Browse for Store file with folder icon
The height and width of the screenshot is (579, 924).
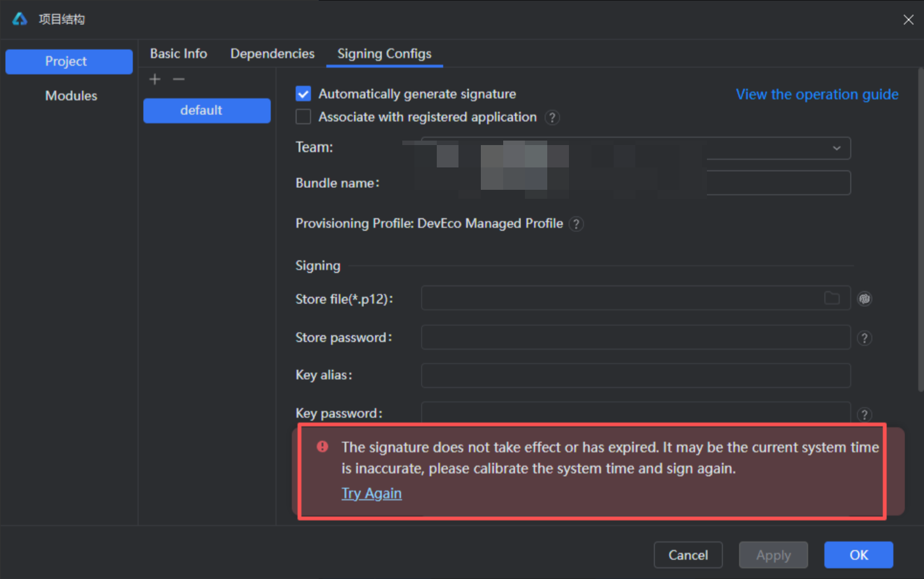pos(831,298)
